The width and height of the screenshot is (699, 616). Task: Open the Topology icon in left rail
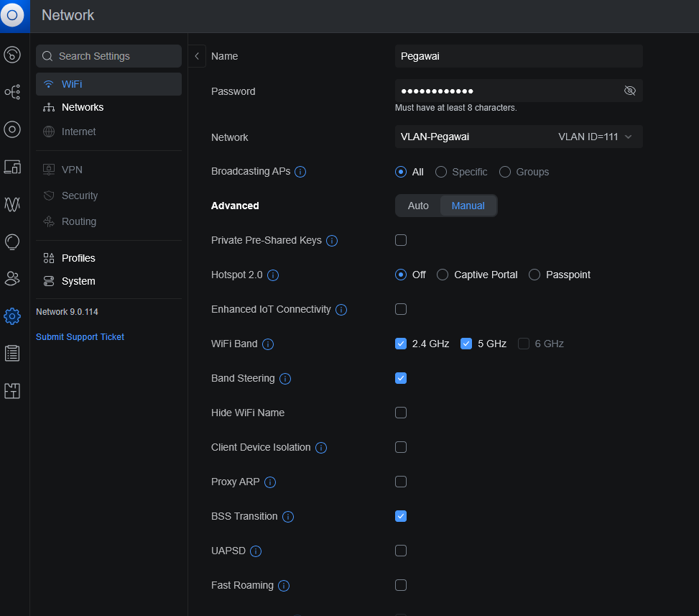[x=12, y=91]
